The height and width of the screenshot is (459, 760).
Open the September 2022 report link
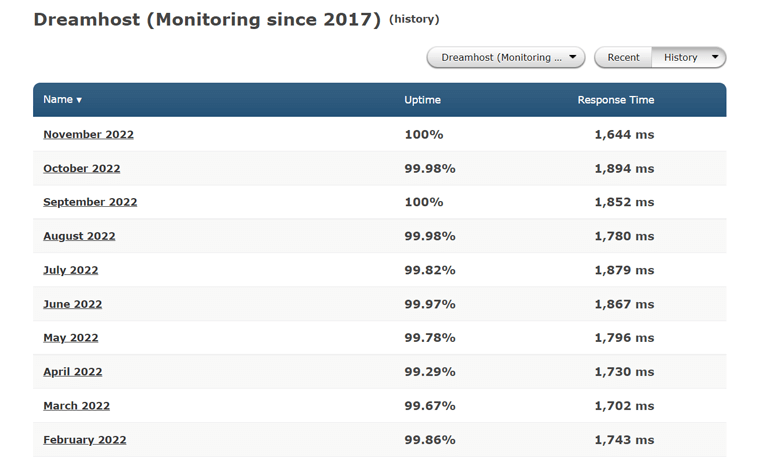[90, 202]
